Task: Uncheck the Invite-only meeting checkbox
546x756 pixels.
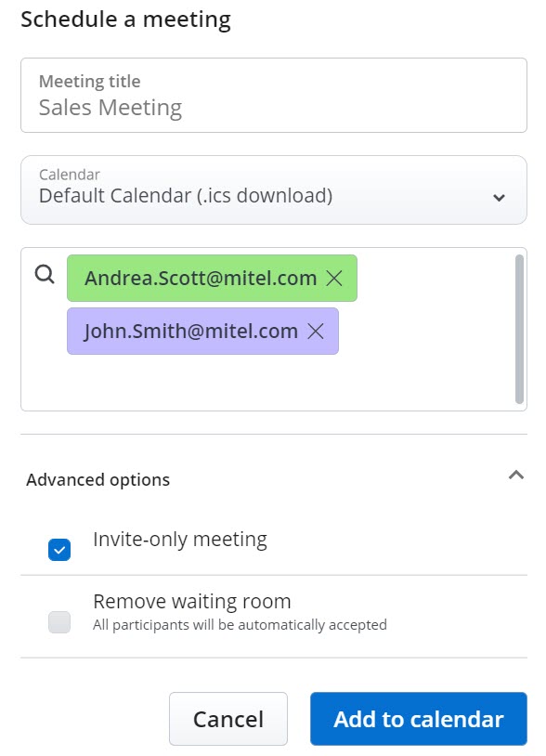Action: click(59, 550)
